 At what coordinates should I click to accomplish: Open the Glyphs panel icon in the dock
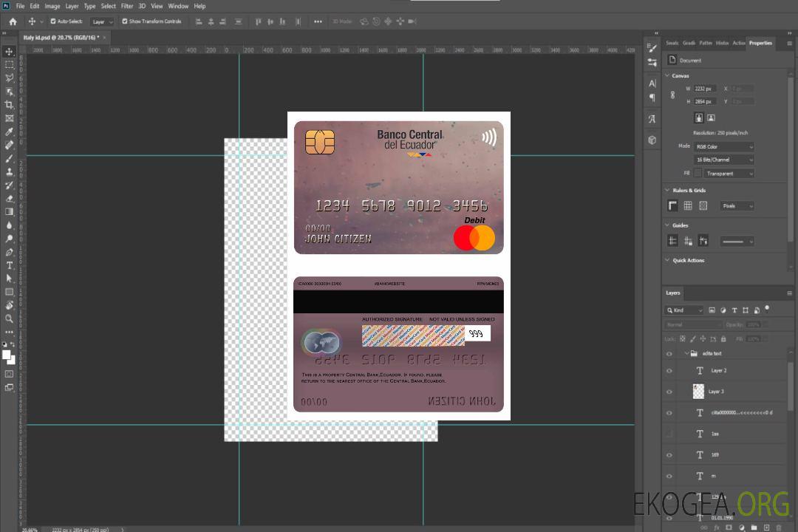point(652,119)
